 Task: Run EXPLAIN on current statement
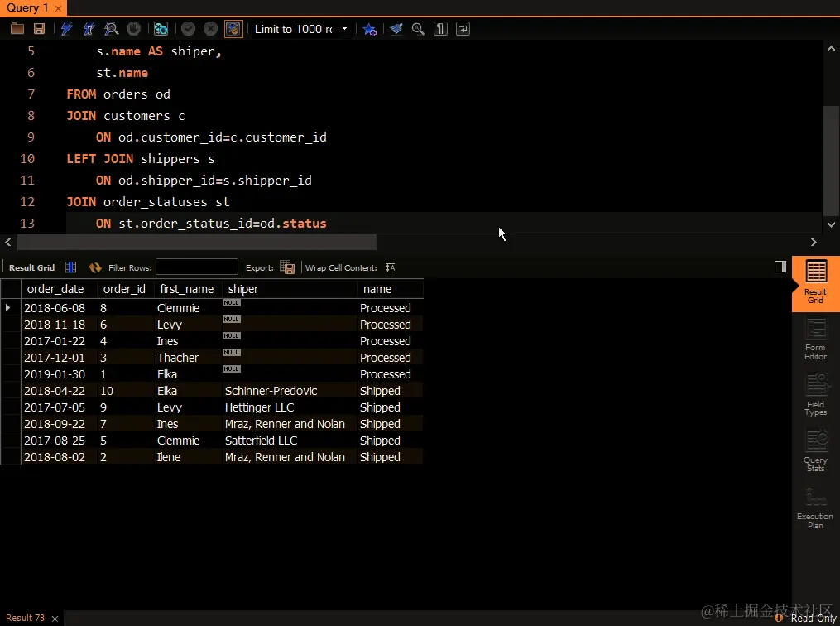click(x=112, y=29)
